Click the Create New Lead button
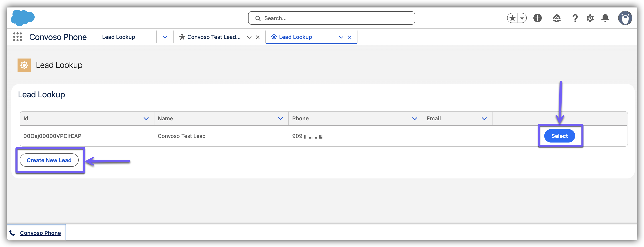644x247 pixels. coord(49,160)
